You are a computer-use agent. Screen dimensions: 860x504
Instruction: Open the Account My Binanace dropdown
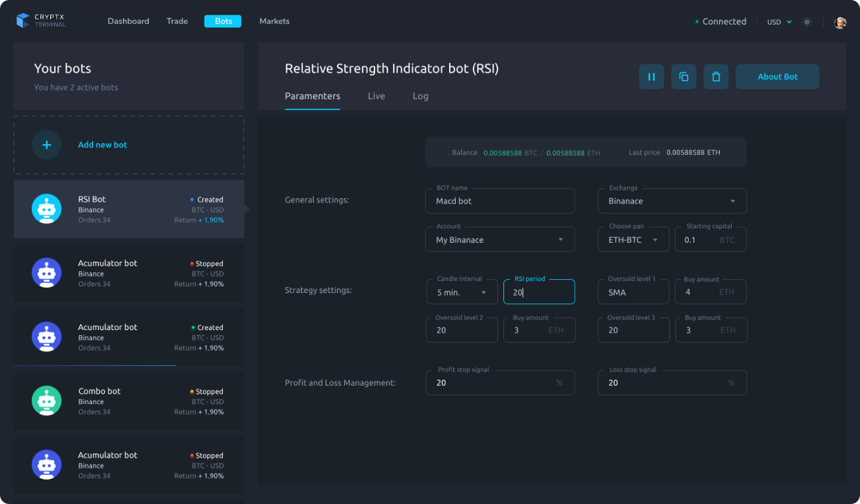click(500, 239)
